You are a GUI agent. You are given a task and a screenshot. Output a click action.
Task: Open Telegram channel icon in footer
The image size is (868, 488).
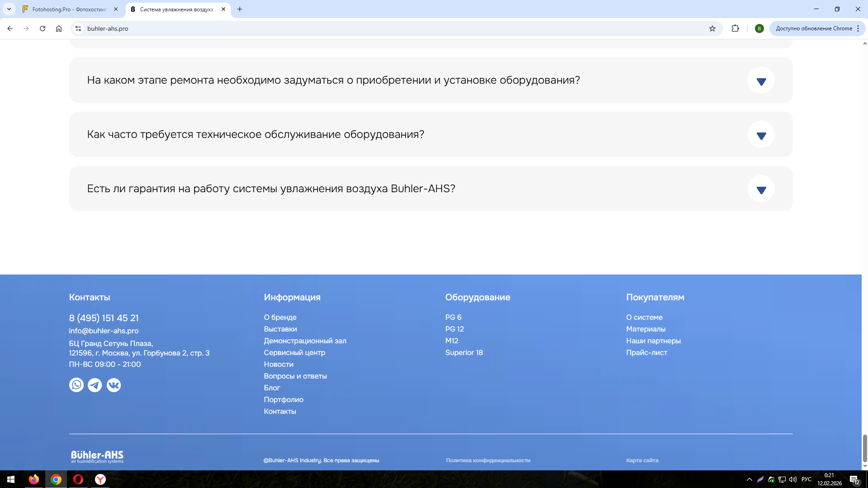pyautogui.click(x=95, y=385)
